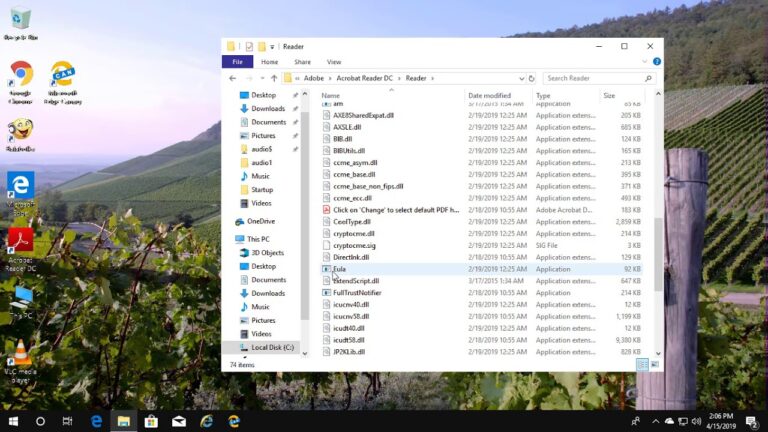Open the File menu
This screenshot has height=432, width=768.
[237, 62]
